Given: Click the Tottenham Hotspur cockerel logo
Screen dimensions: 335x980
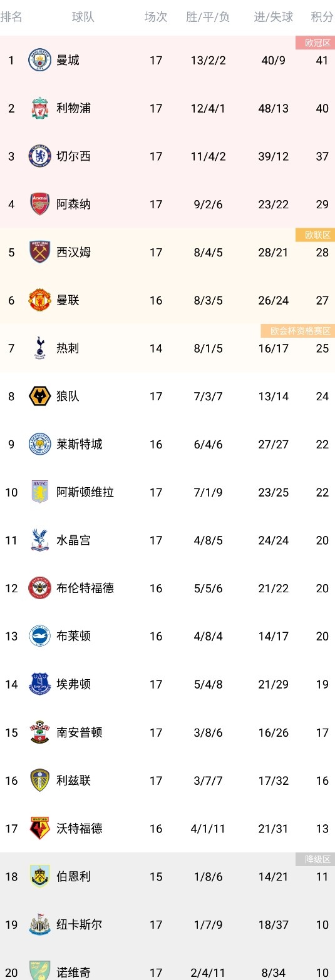Looking at the screenshot, I should (40, 348).
